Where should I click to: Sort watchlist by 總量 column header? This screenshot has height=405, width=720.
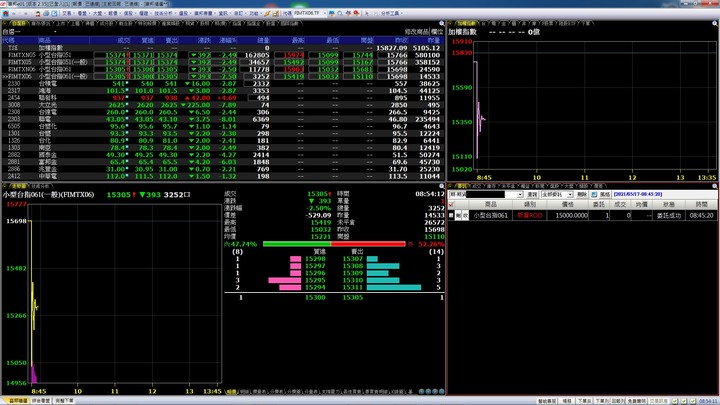263,40
